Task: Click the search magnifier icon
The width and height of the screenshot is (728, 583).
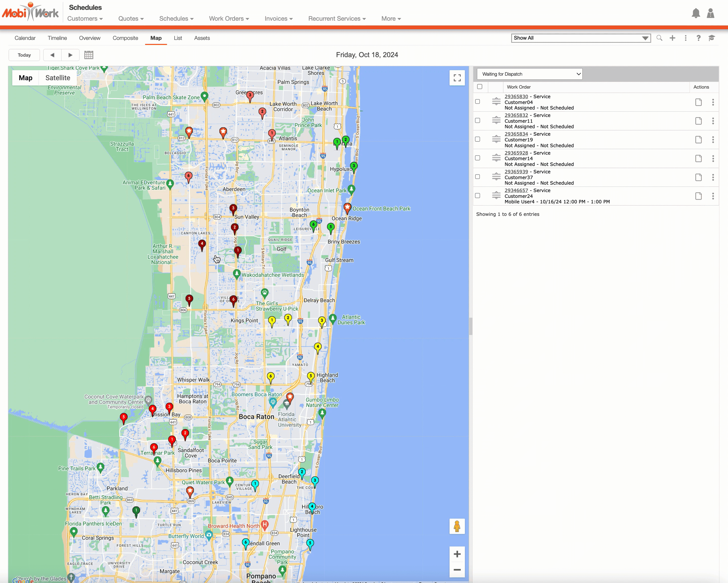Action: [x=659, y=38]
